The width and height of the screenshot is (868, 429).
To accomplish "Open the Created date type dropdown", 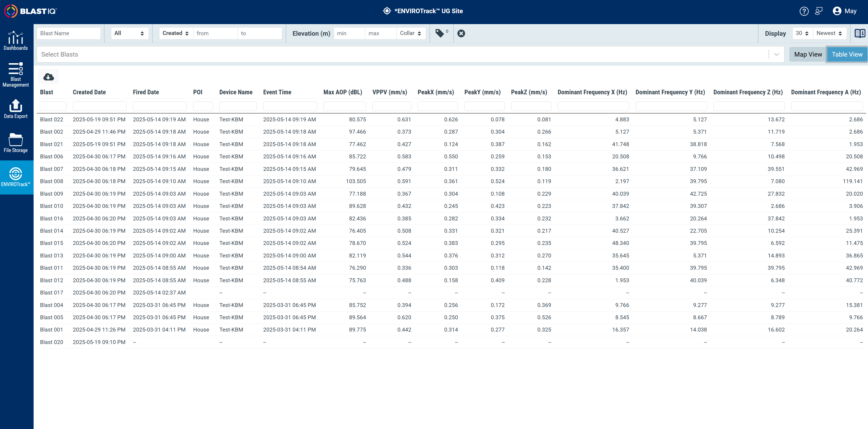I will tap(176, 33).
